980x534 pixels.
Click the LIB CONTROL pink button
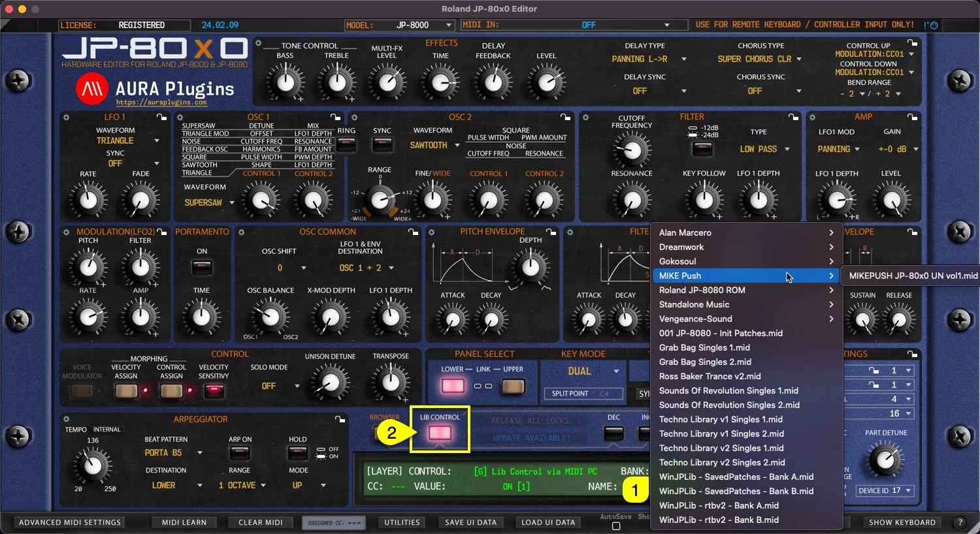click(x=440, y=433)
